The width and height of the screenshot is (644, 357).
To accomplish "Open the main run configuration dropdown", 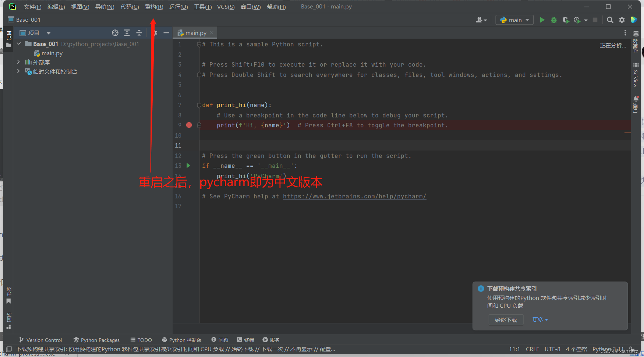I will 515,20.
